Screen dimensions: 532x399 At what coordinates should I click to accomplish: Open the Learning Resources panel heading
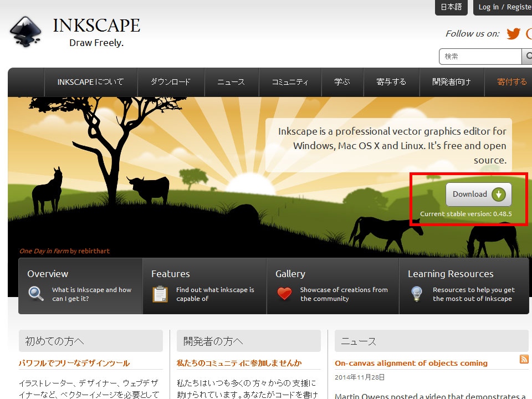click(x=451, y=274)
